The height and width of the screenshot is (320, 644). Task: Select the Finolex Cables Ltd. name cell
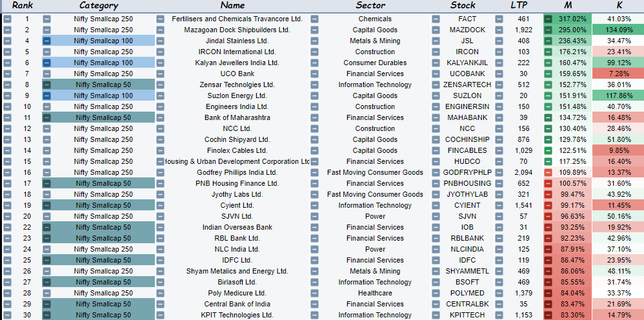237,150
